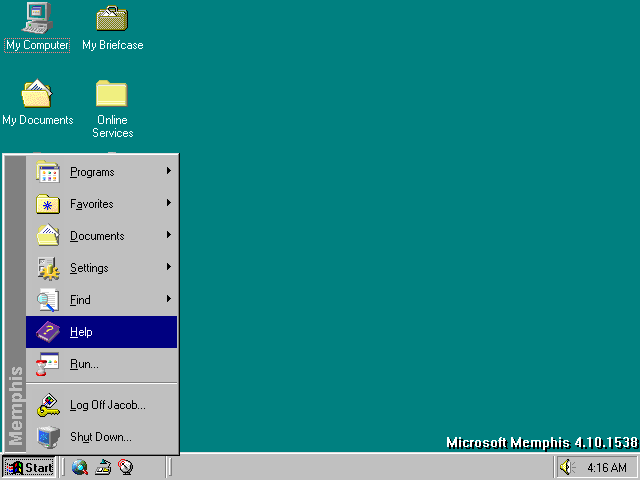Open Documents in the Start menu
Screen dimensions: 640x480
click(102, 236)
